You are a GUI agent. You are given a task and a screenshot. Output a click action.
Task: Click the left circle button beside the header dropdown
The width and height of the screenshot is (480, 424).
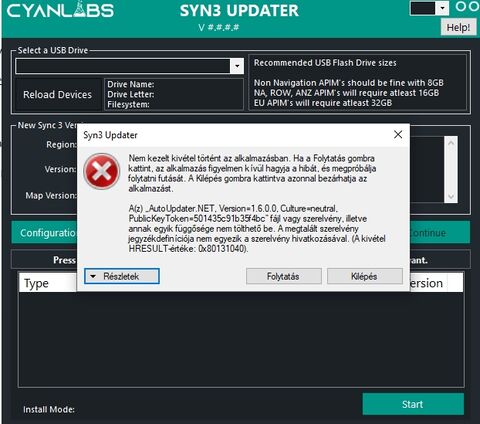click(x=461, y=7)
